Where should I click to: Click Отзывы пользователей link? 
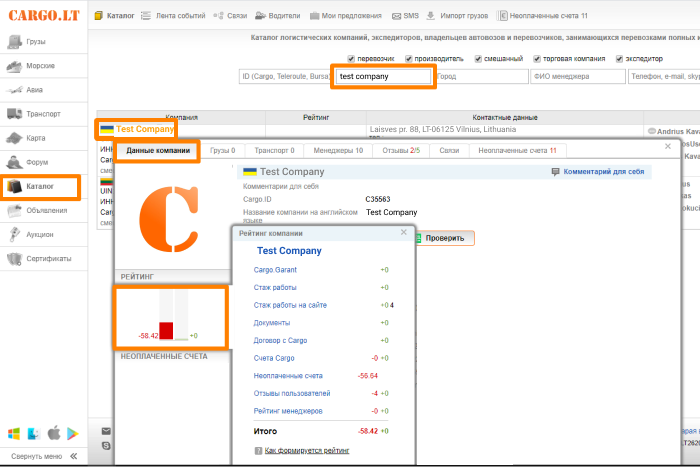pyautogui.click(x=292, y=393)
